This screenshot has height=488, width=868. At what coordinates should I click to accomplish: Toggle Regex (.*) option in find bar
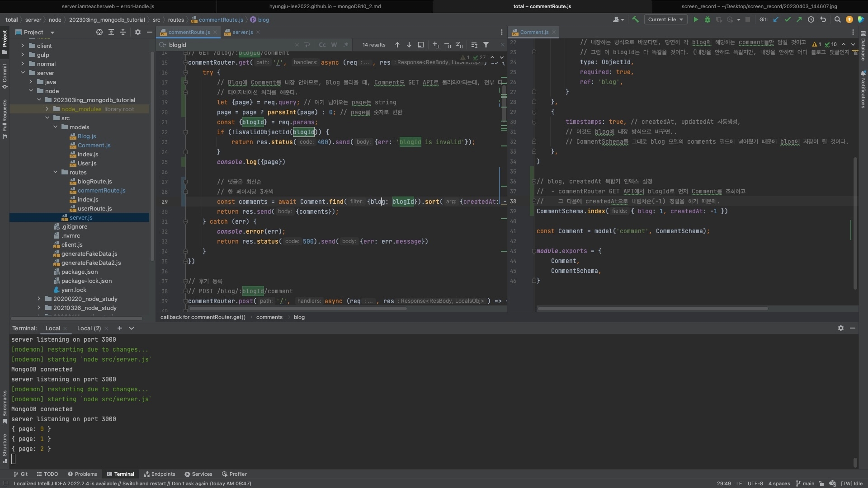point(346,45)
